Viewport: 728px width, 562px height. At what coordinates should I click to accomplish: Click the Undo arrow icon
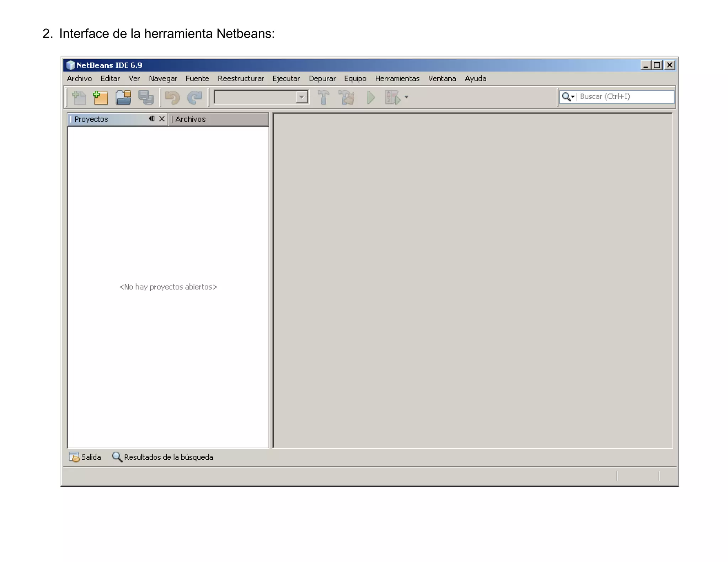tap(172, 97)
